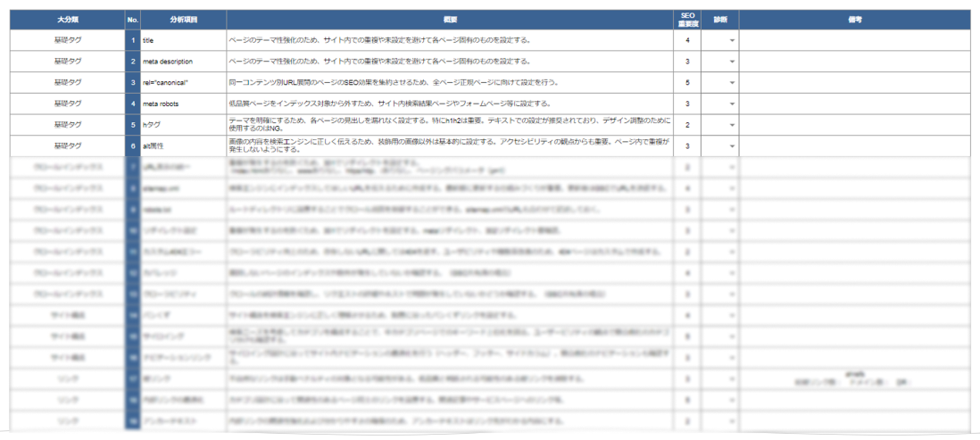Open the 診断 dropdown in the title row
This screenshot has width=980, height=440.
732,41
